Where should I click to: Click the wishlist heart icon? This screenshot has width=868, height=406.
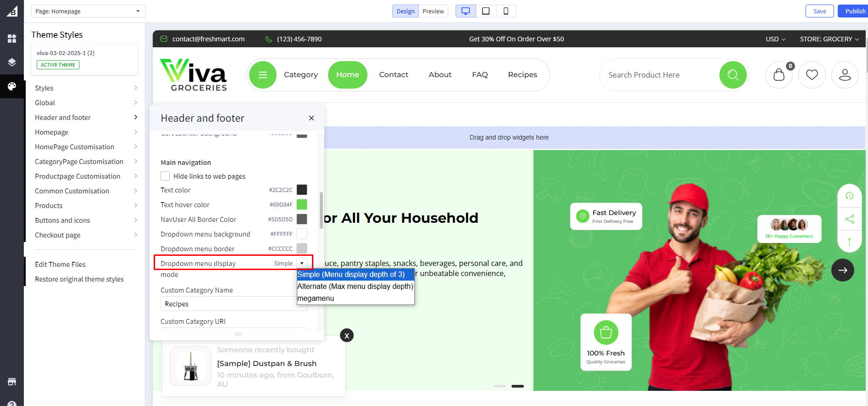coord(812,75)
